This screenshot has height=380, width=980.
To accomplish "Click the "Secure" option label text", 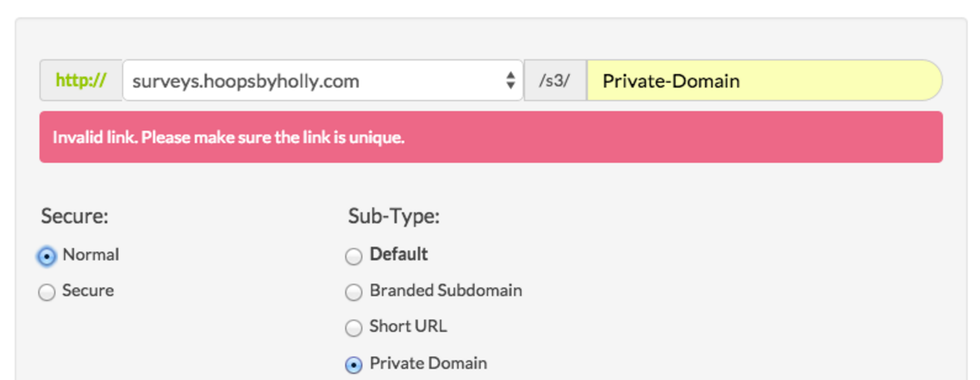I will pyautogui.click(x=88, y=291).
